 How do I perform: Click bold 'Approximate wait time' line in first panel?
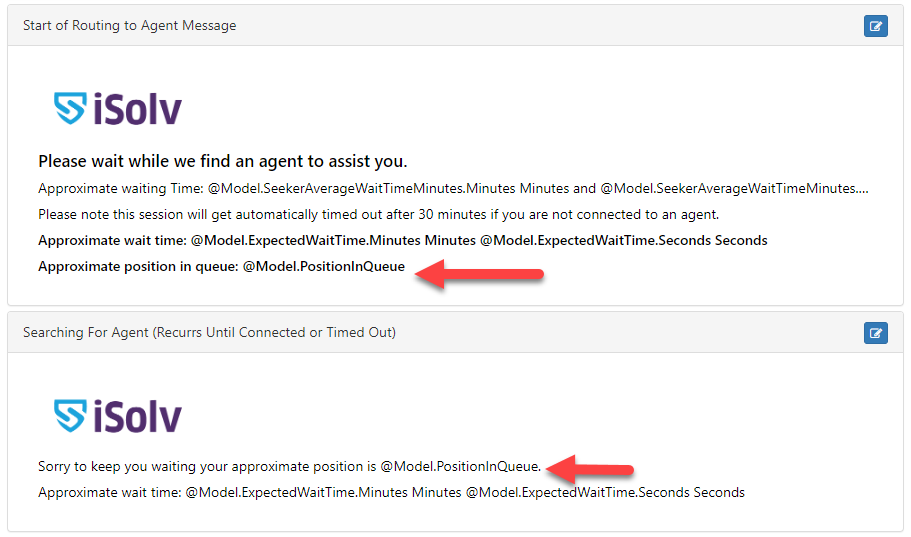tap(403, 240)
